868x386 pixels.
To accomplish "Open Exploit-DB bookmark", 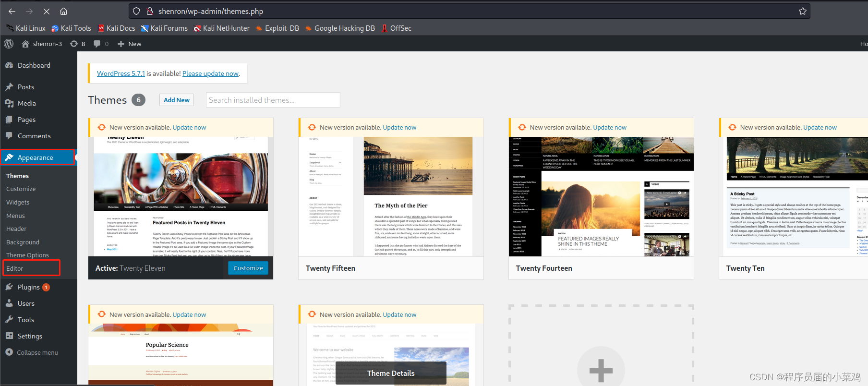I will [x=277, y=28].
